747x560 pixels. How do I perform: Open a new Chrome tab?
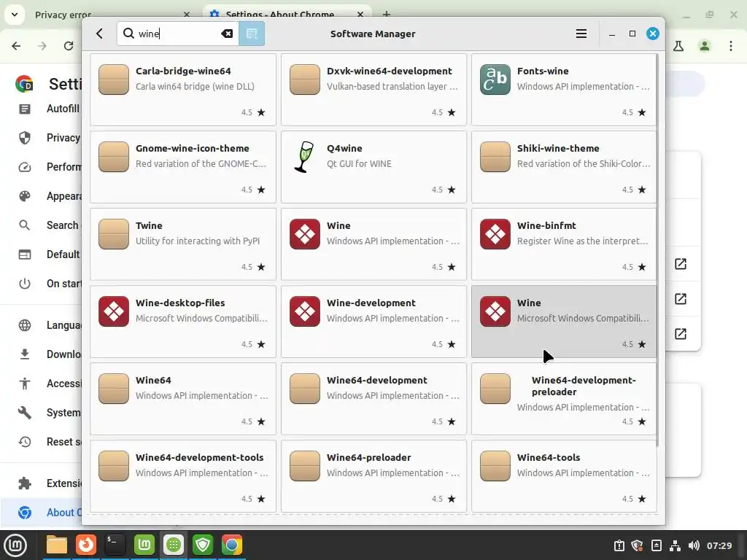387,15
